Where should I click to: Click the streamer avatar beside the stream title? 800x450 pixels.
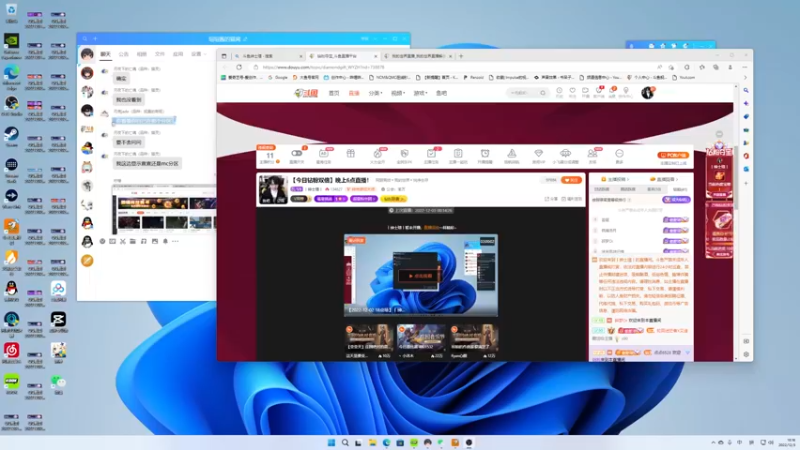coord(273,189)
